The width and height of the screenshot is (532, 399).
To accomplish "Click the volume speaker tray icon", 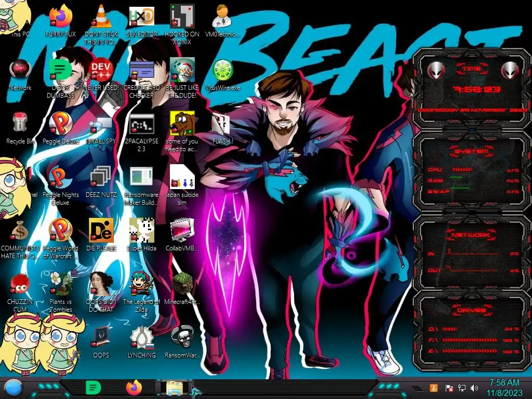I will coord(474,388).
